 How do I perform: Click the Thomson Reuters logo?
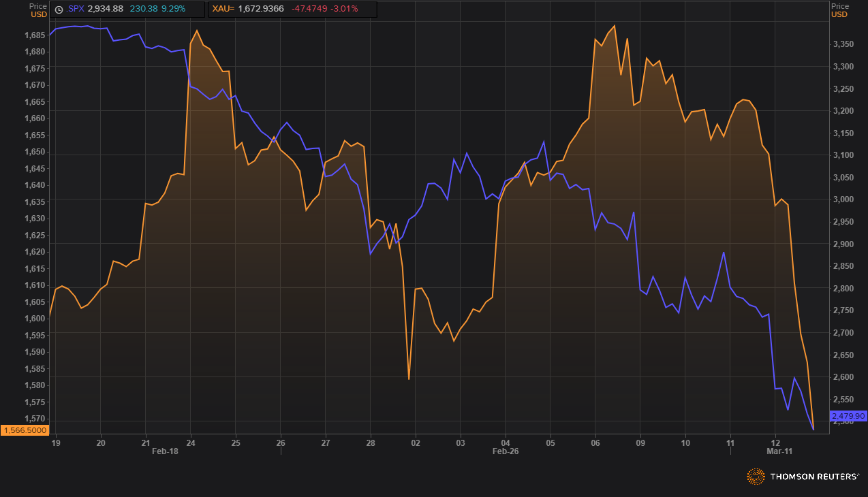click(x=803, y=477)
